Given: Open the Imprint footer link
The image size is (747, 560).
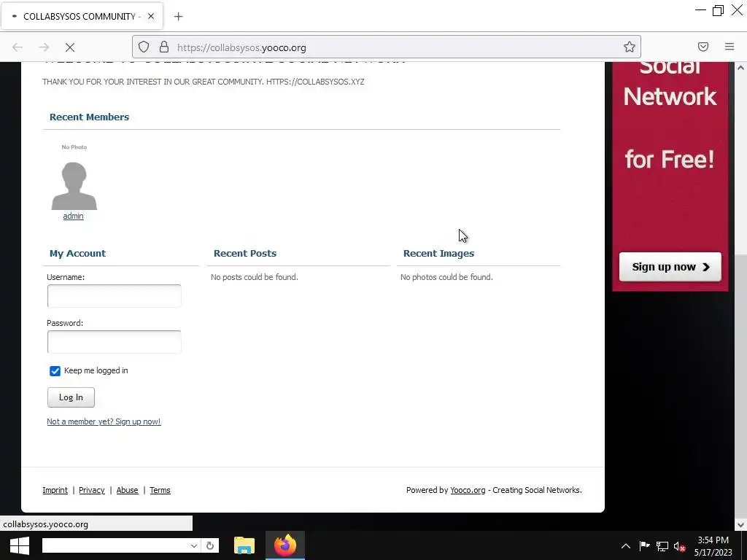Looking at the screenshot, I should click(55, 490).
